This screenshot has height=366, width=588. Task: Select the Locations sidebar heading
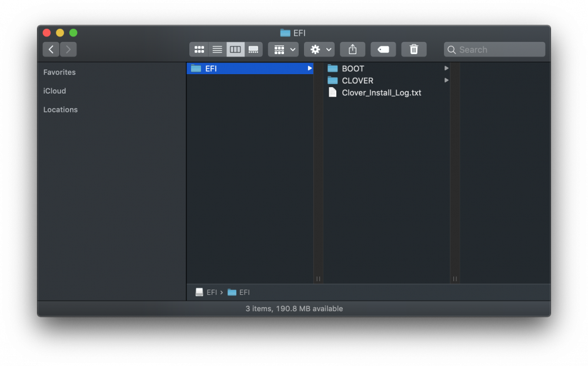pos(61,109)
